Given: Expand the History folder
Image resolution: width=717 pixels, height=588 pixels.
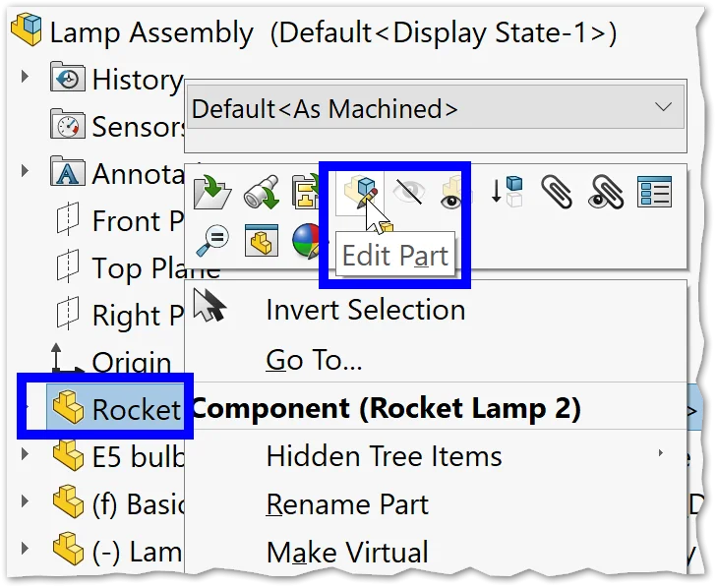Looking at the screenshot, I should (x=25, y=79).
